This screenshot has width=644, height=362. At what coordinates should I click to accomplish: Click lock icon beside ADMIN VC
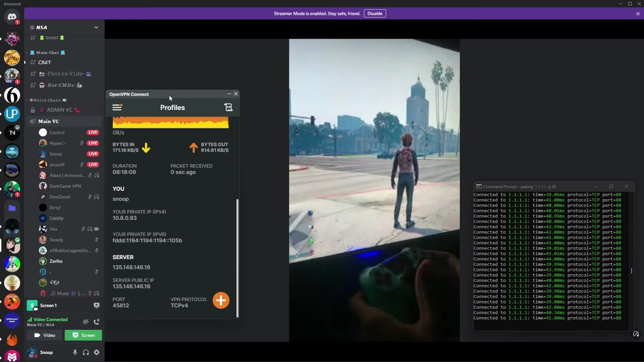click(x=33, y=110)
